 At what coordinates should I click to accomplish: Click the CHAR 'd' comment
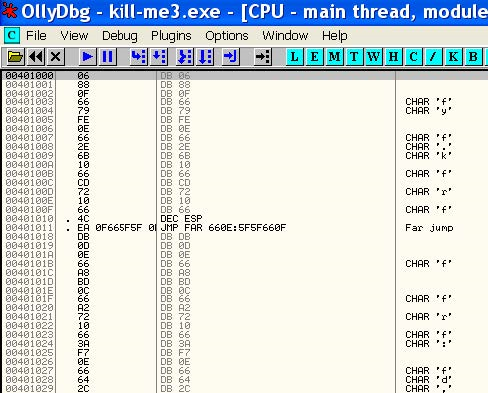point(429,380)
